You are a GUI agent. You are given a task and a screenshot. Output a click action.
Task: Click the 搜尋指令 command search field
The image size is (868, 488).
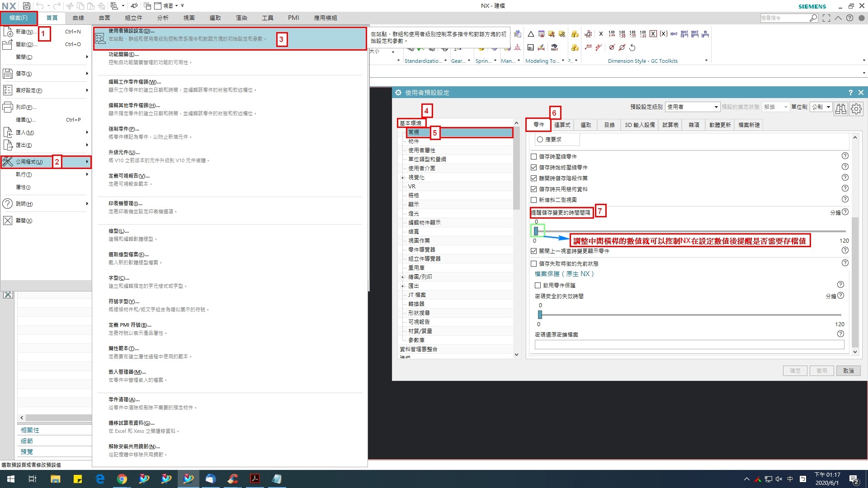tap(789, 18)
